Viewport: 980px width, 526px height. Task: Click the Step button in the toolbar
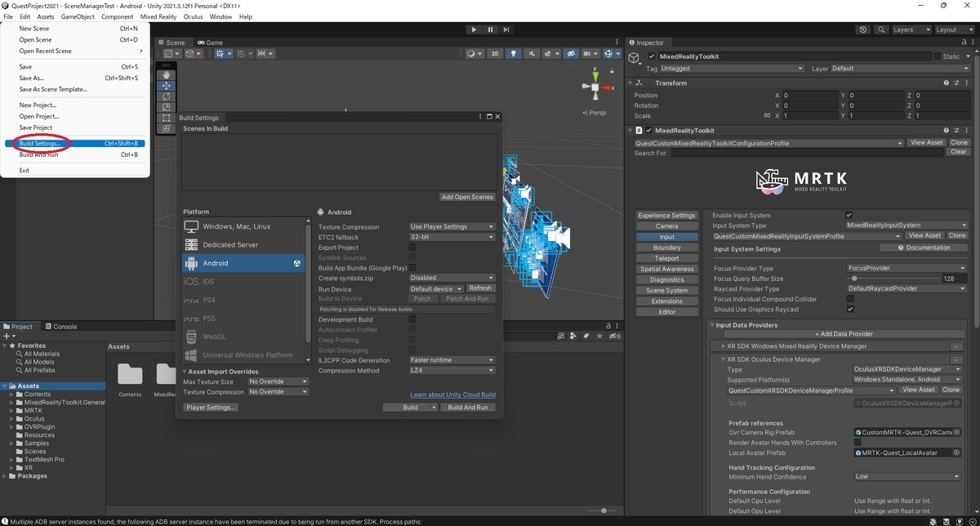point(507,29)
